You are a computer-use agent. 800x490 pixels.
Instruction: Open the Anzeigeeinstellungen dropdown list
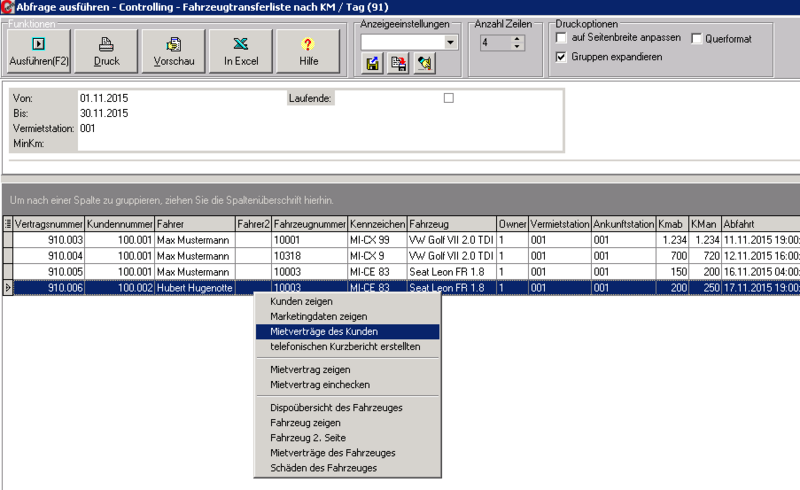click(x=450, y=42)
